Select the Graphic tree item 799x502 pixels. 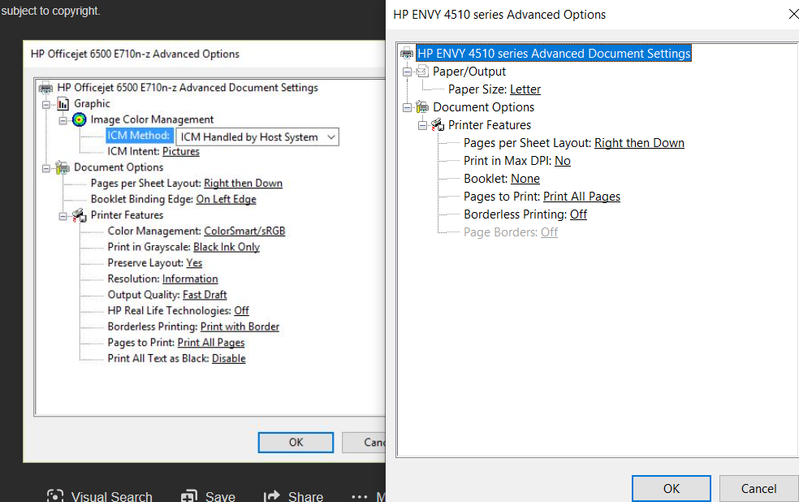(x=92, y=103)
